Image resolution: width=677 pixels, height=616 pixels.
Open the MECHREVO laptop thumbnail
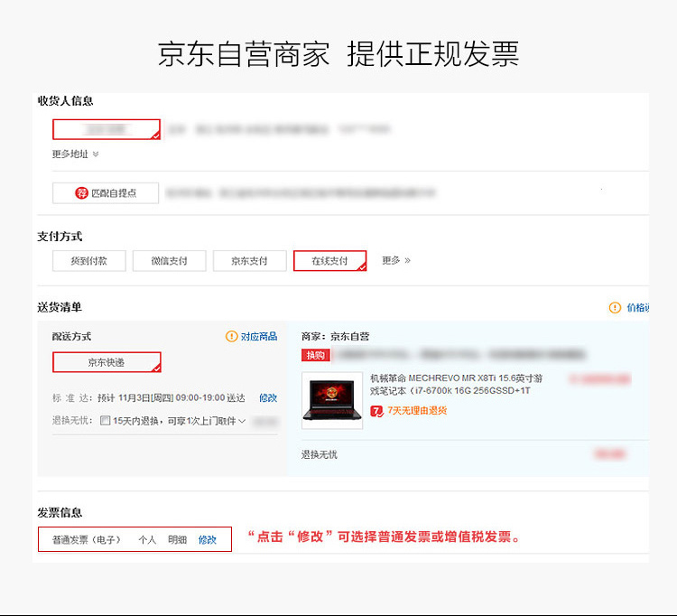click(x=332, y=400)
